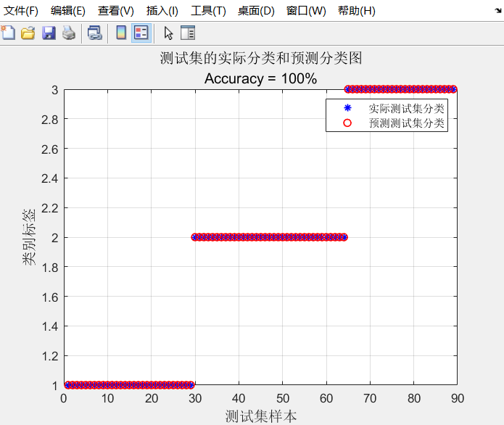Expand the 工具(T) menu

(208, 11)
